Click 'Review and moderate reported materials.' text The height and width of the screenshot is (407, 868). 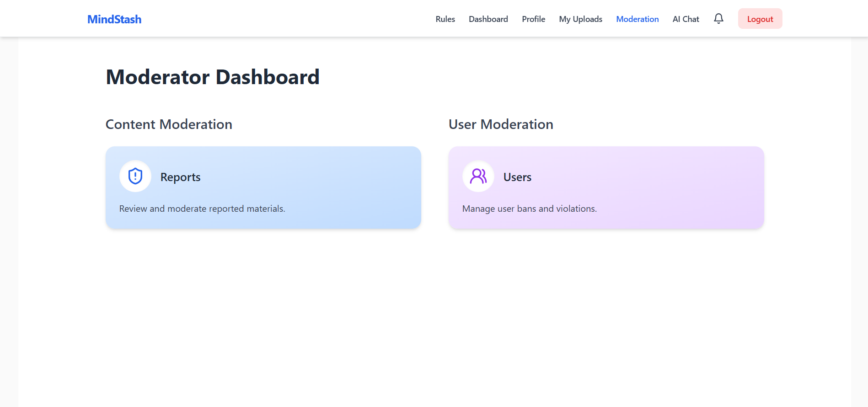[202, 209]
